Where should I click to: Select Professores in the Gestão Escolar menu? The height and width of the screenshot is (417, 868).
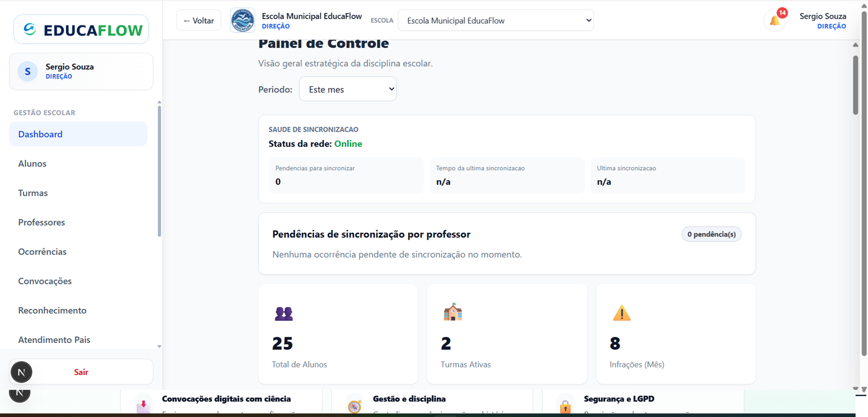tap(41, 222)
